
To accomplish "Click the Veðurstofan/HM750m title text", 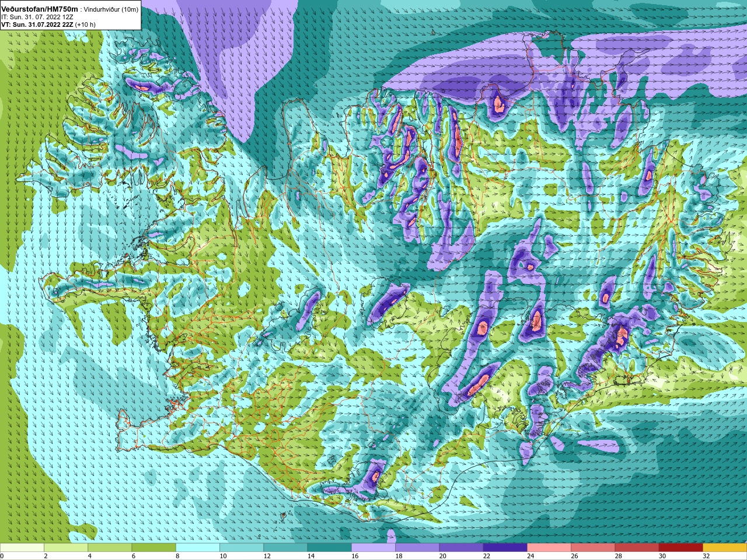I will pyautogui.click(x=40, y=9).
